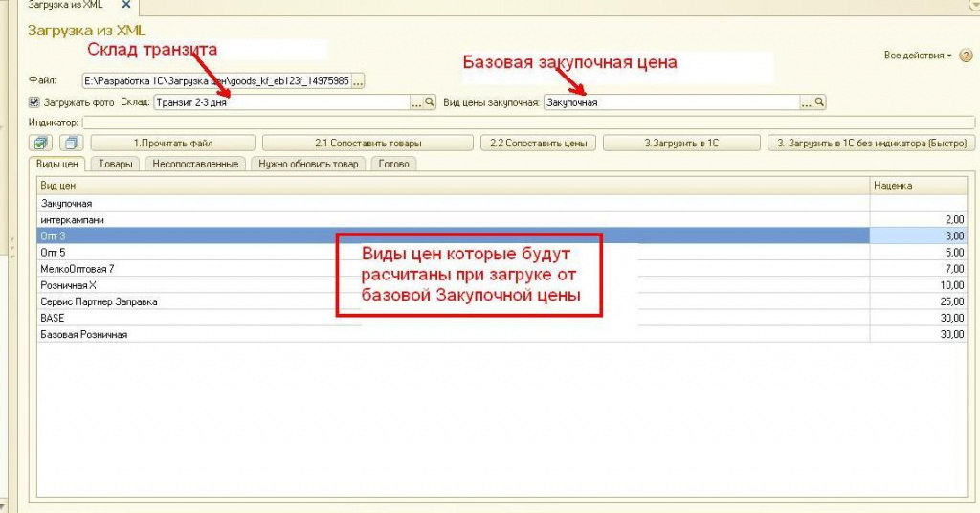980x513 pixels.
Task: Click the 3.Загрузить в 1С button
Action: (681, 144)
